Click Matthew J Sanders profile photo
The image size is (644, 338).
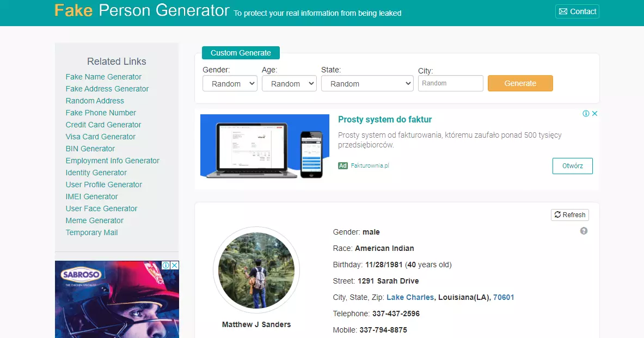pos(256,271)
